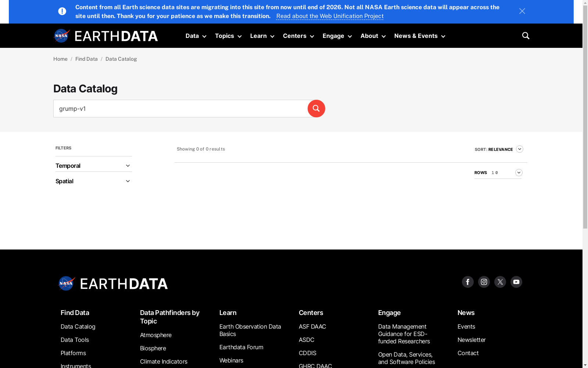Open the Engage menu
The width and height of the screenshot is (588, 368).
[337, 36]
